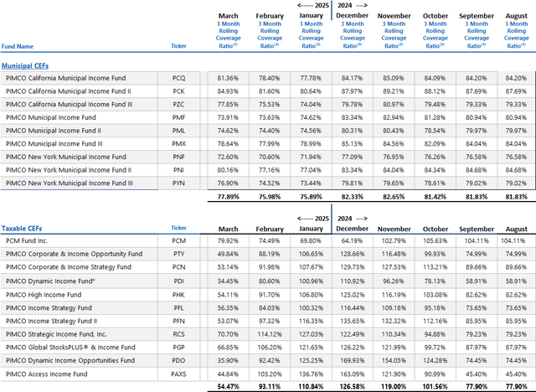Click the RCS ticker cell
Viewport: 536px width, 392px height.
pyautogui.click(x=178, y=334)
